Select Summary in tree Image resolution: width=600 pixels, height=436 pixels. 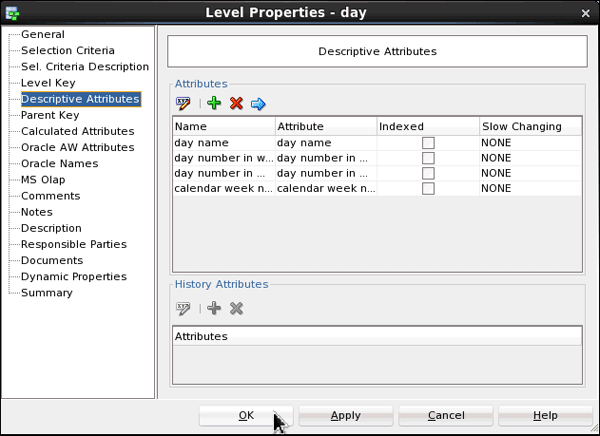[x=47, y=293]
